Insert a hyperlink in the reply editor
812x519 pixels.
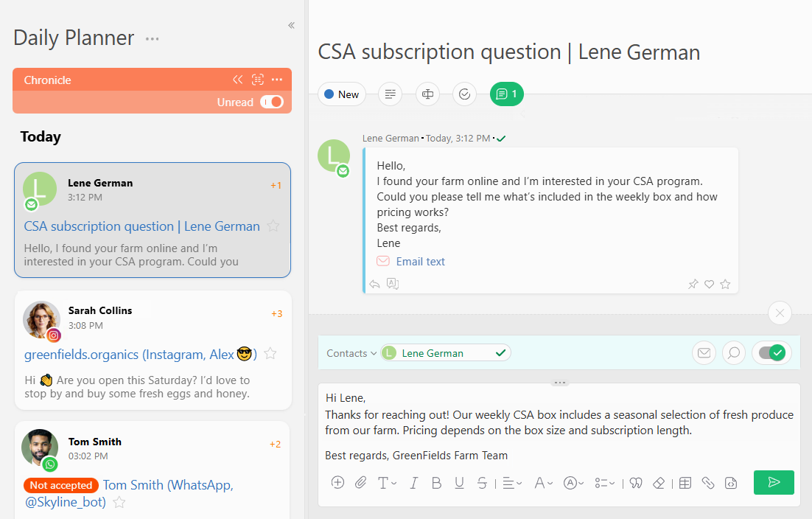tap(707, 483)
